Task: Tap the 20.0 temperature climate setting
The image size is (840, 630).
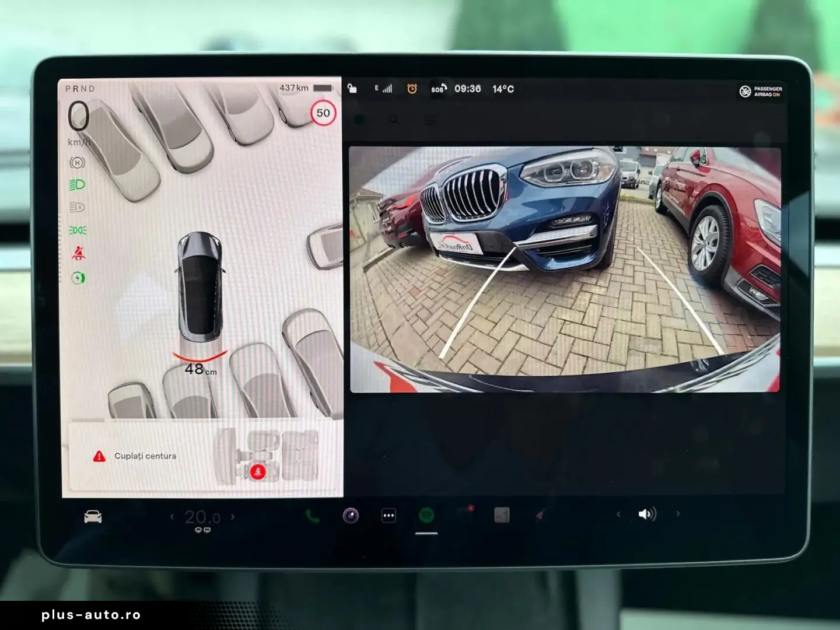Action: pos(202,517)
